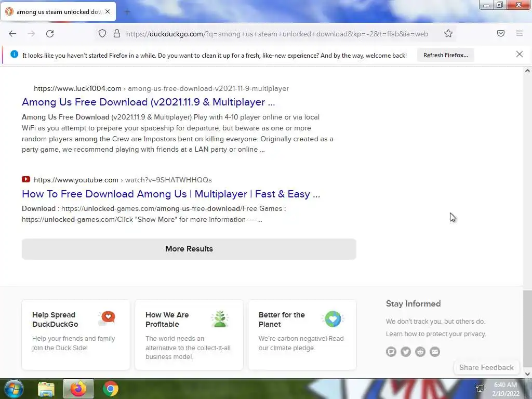
Task: Launch Google Chrome from the taskbar
Action: tap(110, 389)
